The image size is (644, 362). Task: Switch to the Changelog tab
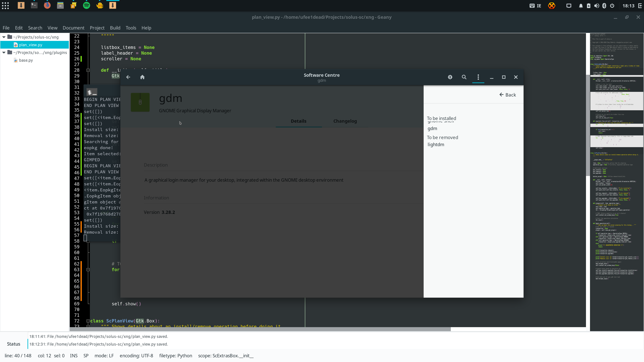click(x=345, y=121)
